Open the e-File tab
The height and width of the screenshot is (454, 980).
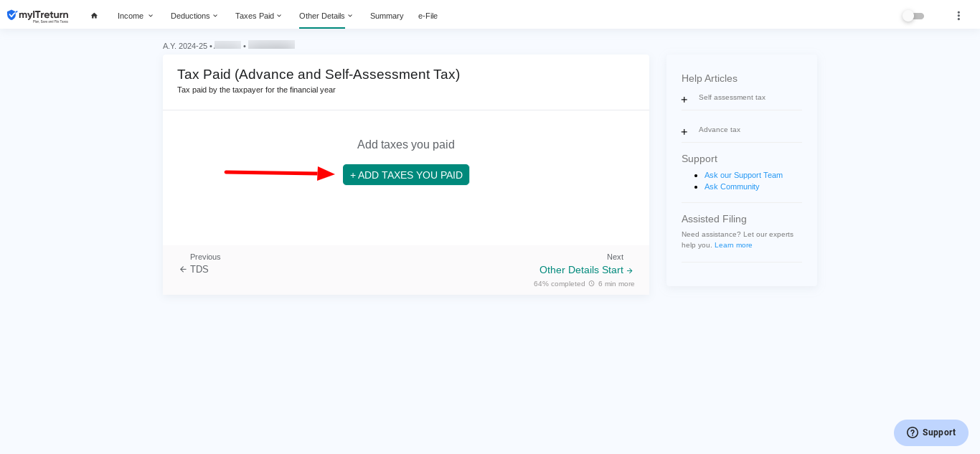[428, 16]
